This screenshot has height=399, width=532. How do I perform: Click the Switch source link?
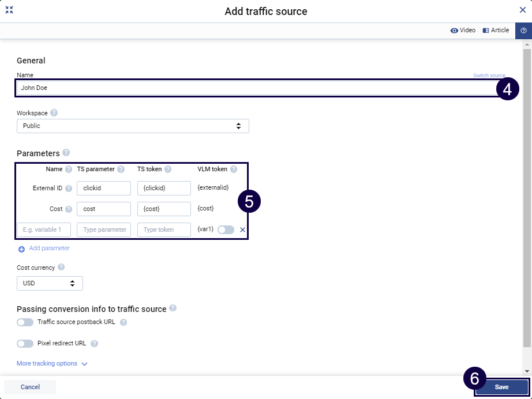489,76
